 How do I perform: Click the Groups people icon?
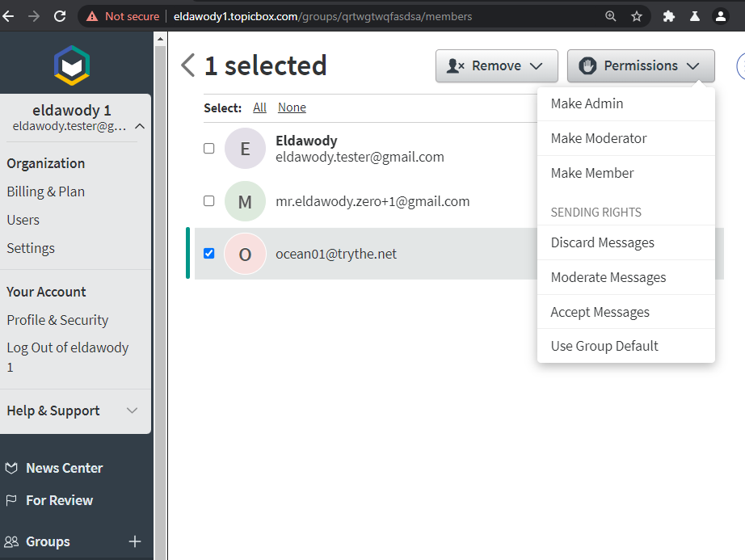pos(11,541)
